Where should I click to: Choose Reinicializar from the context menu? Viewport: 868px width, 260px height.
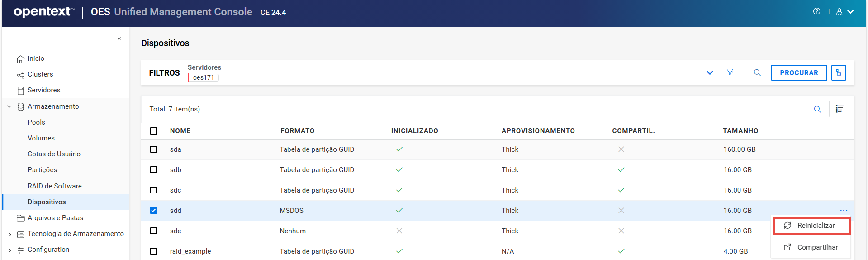(811, 226)
